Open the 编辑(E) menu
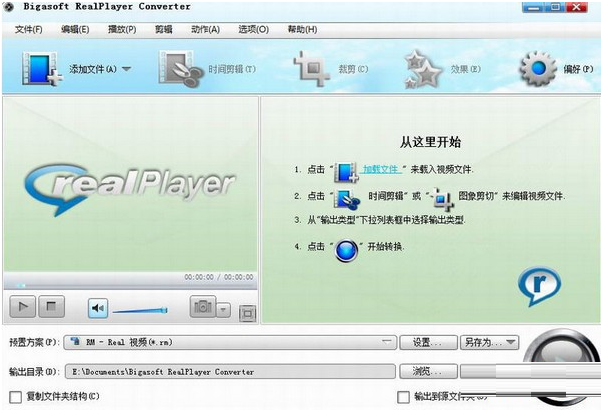Image resolution: width=602 pixels, height=415 pixels. (75, 30)
